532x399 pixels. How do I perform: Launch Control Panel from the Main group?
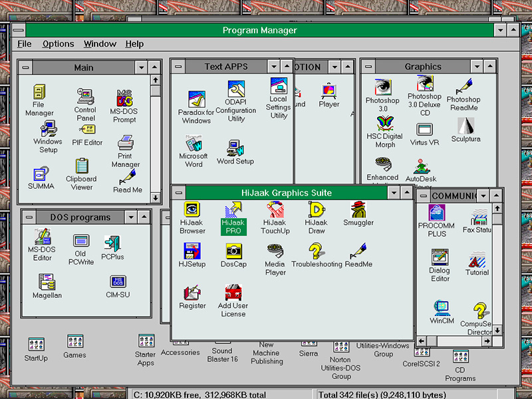click(86, 96)
